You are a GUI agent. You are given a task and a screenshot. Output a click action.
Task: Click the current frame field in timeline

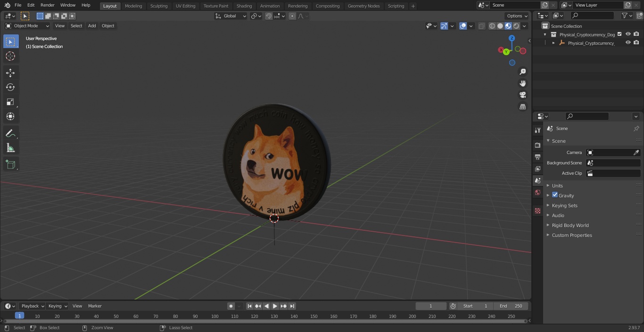(x=430, y=306)
